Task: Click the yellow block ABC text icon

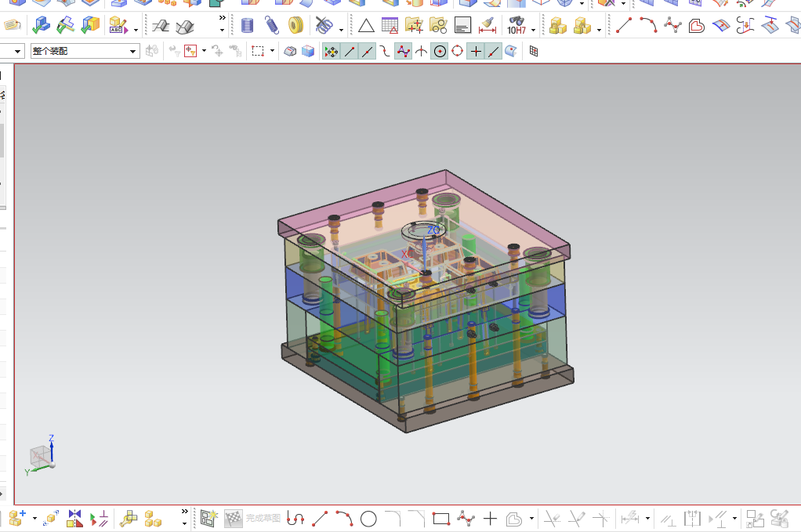Action: pyautogui.click(x=118, y=25)
